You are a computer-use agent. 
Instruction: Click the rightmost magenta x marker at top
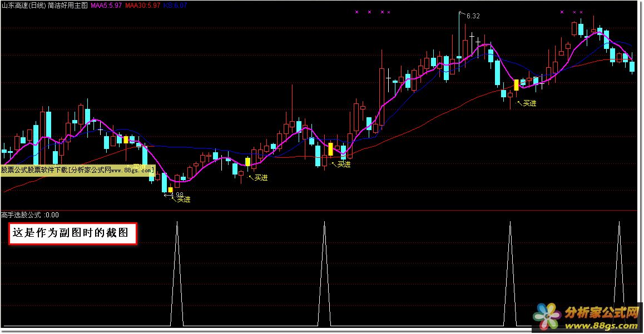pos(581,12)
